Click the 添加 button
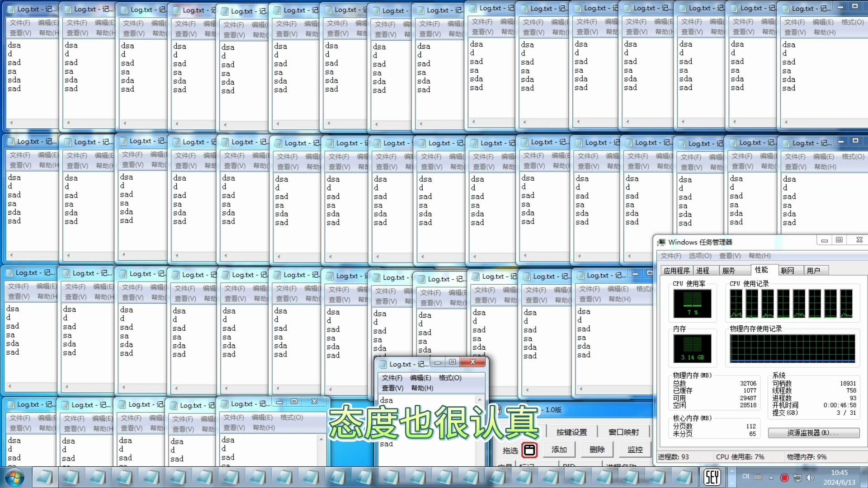The image size is (868, 488). point(559,450)
